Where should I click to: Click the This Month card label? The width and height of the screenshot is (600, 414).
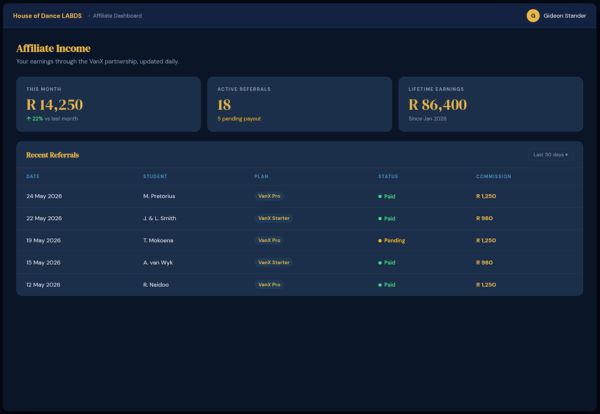point(44,89)
